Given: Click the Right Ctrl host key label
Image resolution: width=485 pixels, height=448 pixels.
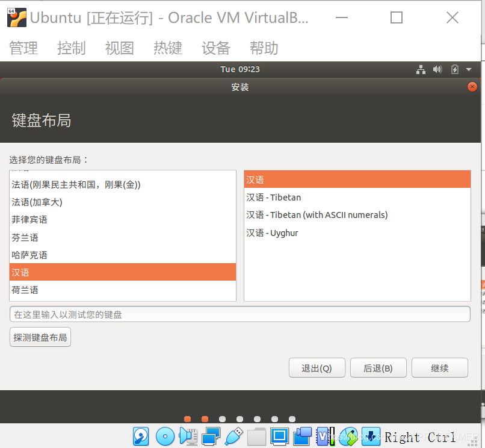Looking at the screenshot, I should [x=420, y=438].
